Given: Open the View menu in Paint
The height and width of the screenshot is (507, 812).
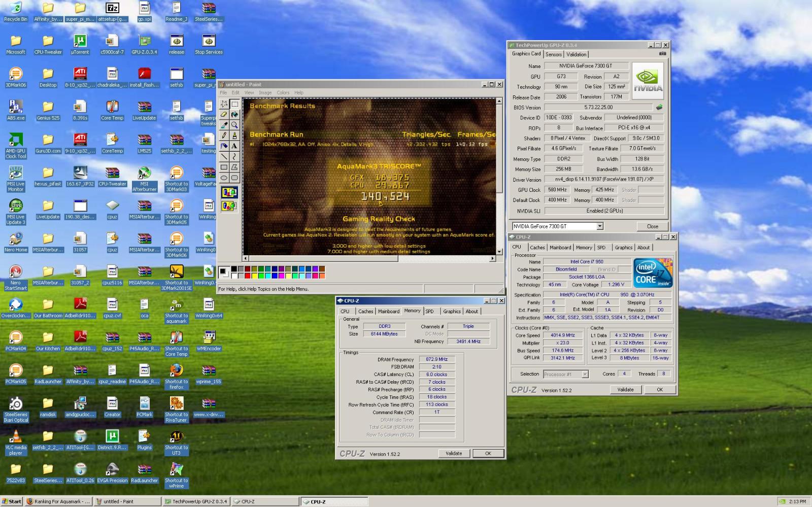Looking at the screenshot, I should 249,93.
